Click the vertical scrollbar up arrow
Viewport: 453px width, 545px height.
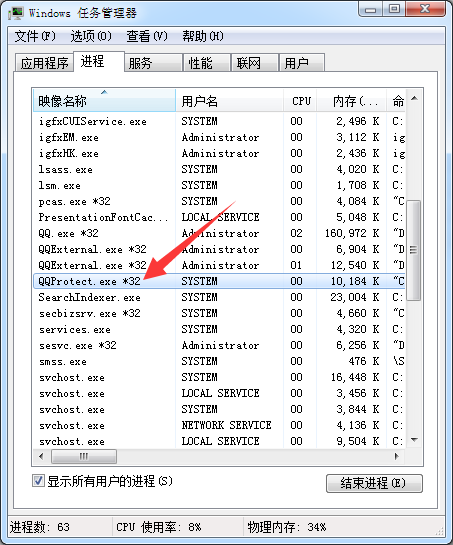click(x=414, y=99)
